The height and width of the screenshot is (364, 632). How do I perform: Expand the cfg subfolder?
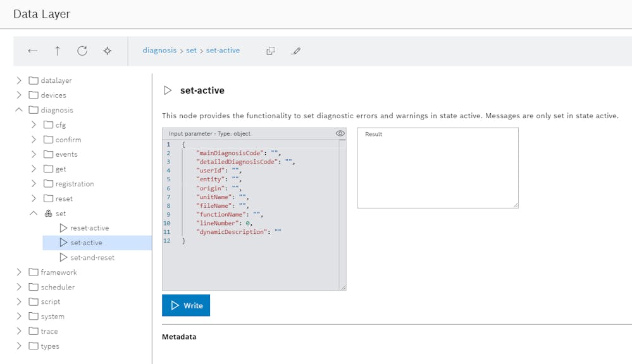point(34,125)
